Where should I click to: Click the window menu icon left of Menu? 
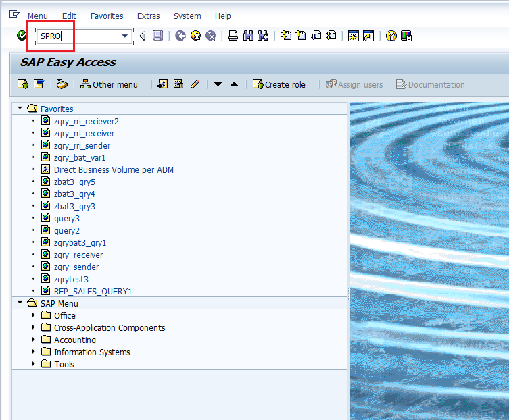pyautogui.click(x=14, y=14)
